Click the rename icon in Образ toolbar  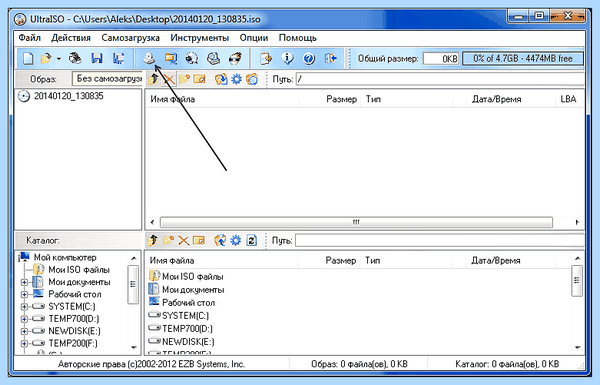[199, 79]
